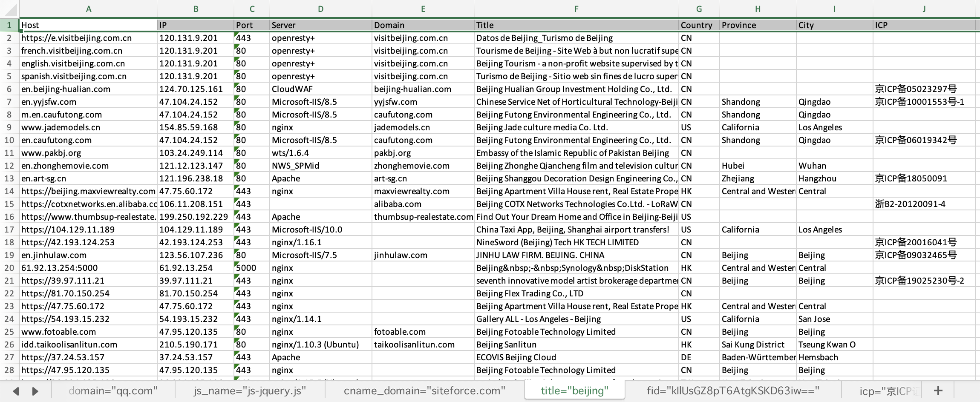Switch to the domain="qq.com" sheet tab
This screenshot has height=402, width=980.
click(x=113, y=391)
